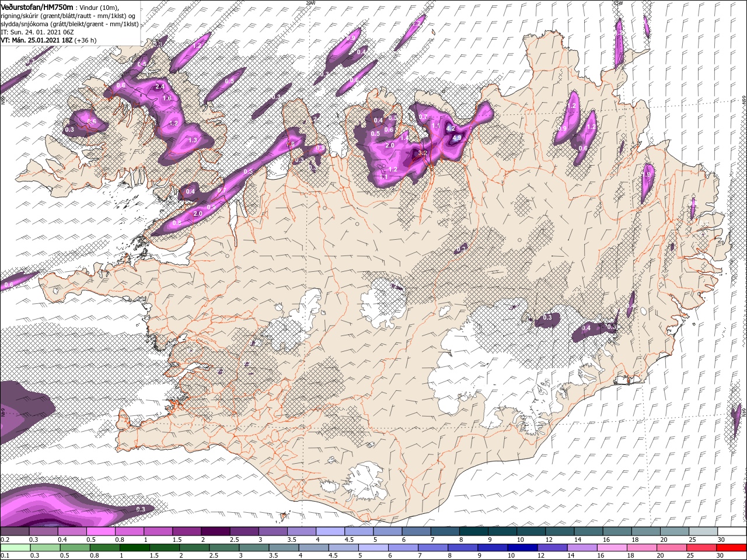Pick upper-row lavender swatch 4–4.5
The image size is (747, 560).
330,531
